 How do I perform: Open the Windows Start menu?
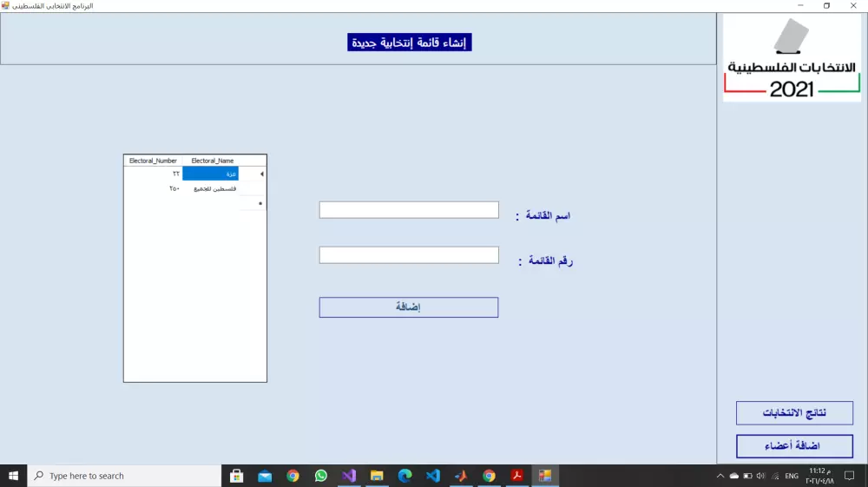[13, 476]
